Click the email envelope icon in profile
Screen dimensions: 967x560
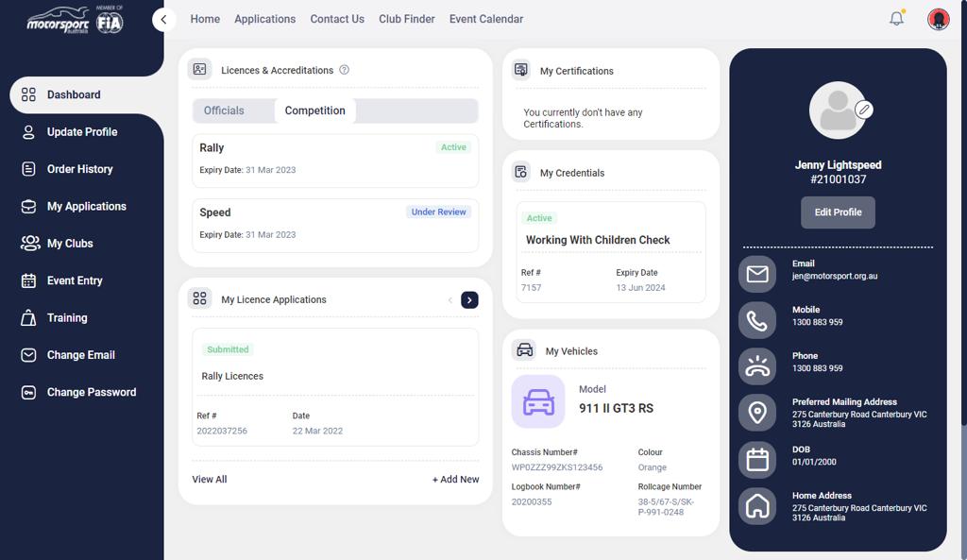(x=757, y=274)
